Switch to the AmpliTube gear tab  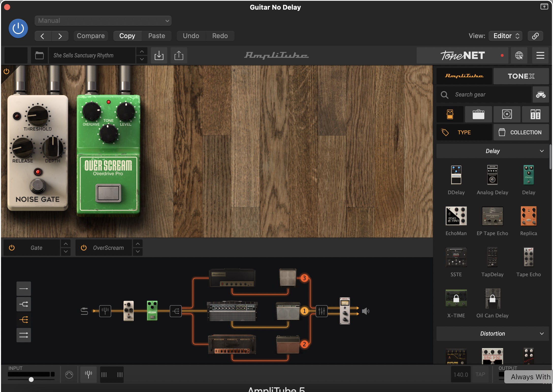click(x=464, y=76)
